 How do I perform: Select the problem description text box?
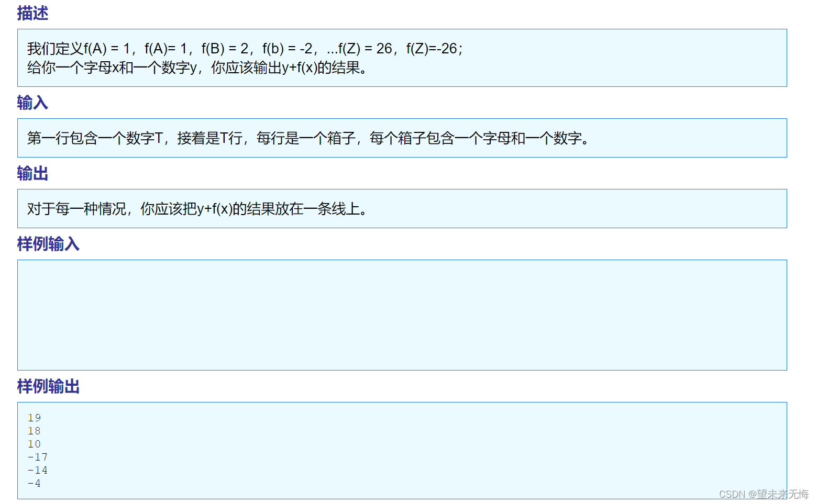tap(402, 58)
